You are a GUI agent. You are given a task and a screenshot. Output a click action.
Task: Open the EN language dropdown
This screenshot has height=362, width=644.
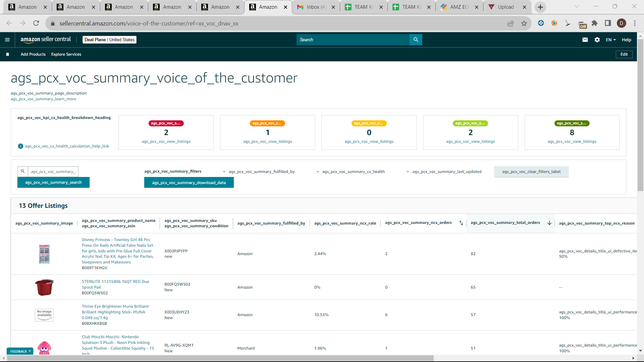[611, 40]
